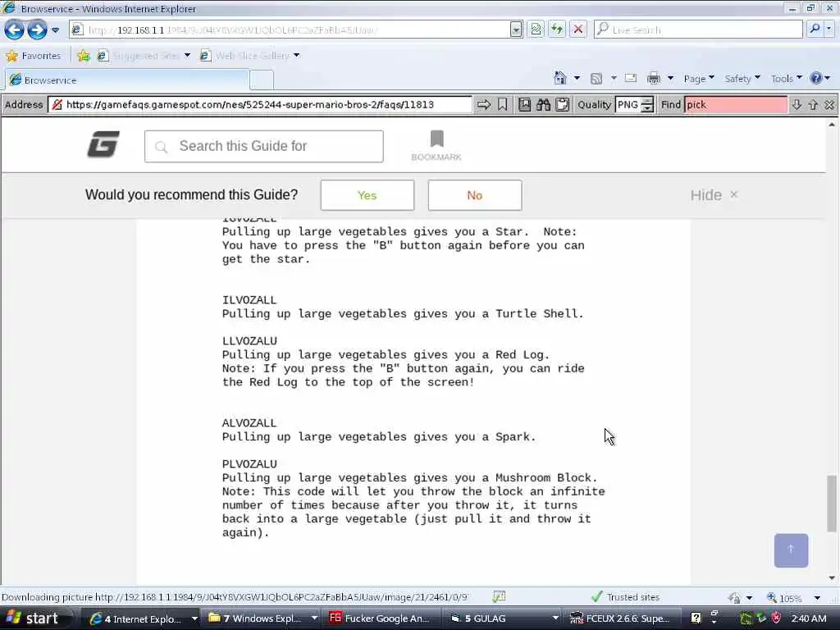Viewport: 840px width, 630px height.
Task: Open the Web Slice Gallery dropdown
Action: click(296, 56)
